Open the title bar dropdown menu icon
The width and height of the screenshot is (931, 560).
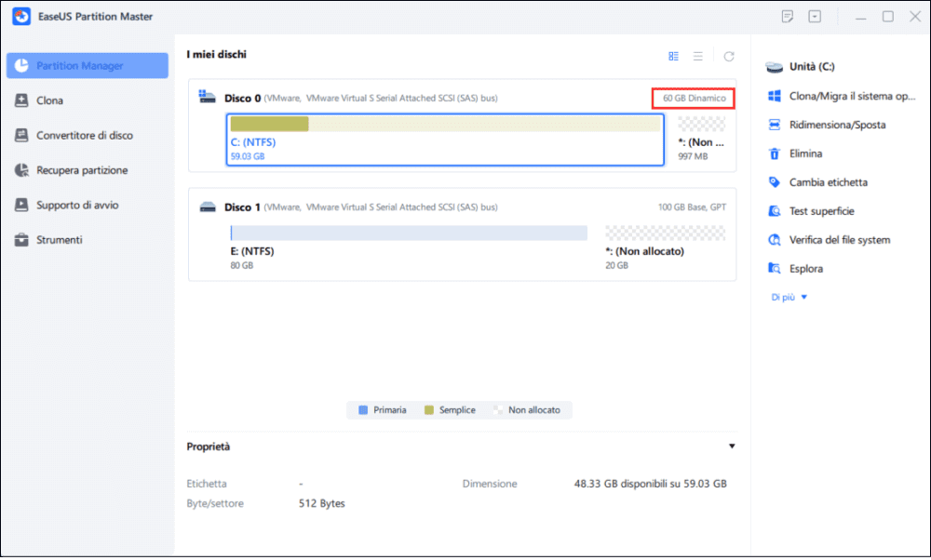[x=815, y=17]
